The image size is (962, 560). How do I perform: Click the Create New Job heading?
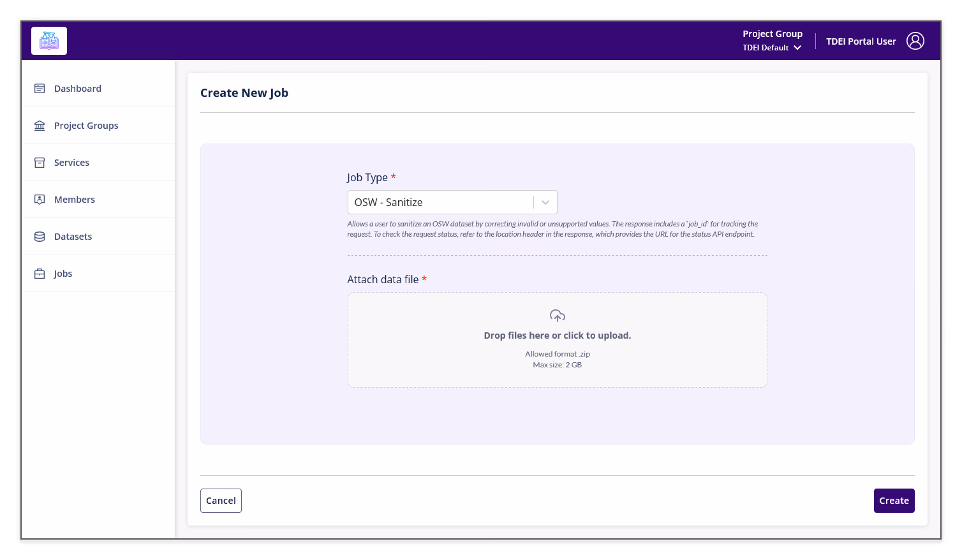click(244, 93)
